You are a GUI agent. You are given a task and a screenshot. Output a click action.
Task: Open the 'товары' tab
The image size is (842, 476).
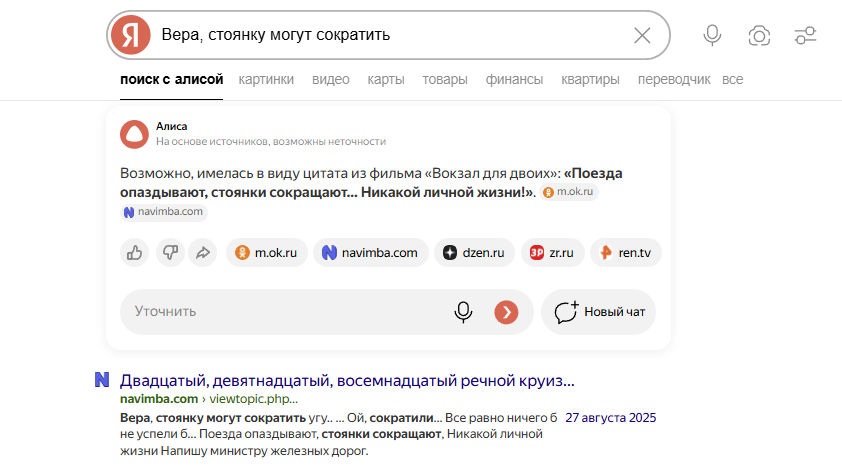pos(445,80)
